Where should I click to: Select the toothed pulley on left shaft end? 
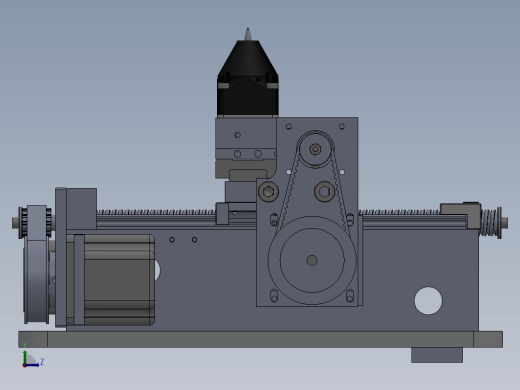[34, 222]
